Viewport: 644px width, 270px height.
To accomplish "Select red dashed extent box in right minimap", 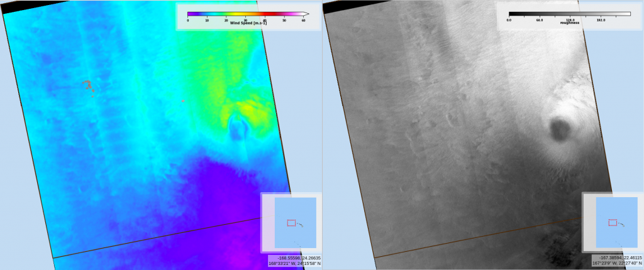I will pos(613,222).
